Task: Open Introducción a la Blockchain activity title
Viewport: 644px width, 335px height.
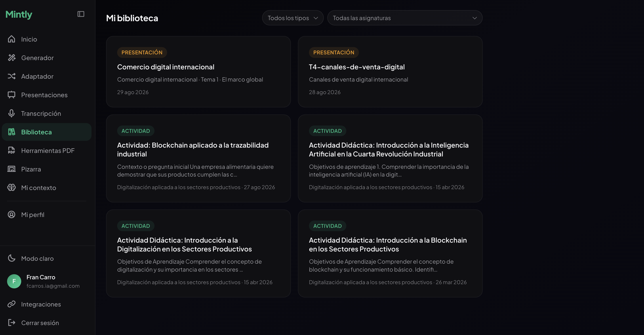Action: 388,244
